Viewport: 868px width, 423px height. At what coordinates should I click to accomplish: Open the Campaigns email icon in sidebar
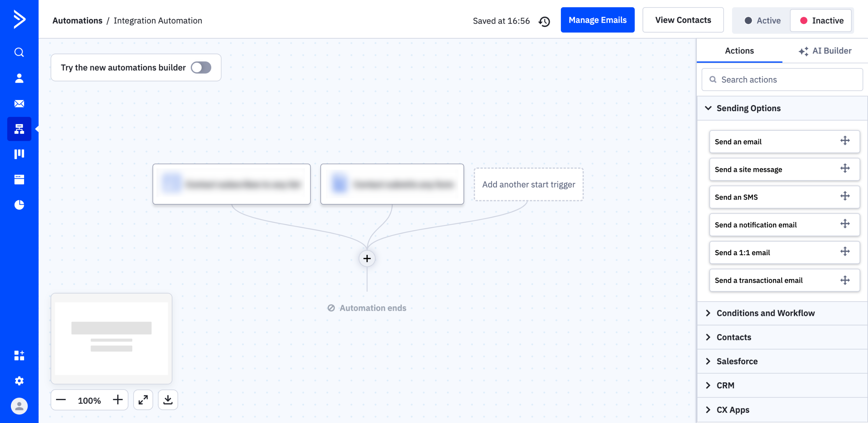tap(19, 103)
